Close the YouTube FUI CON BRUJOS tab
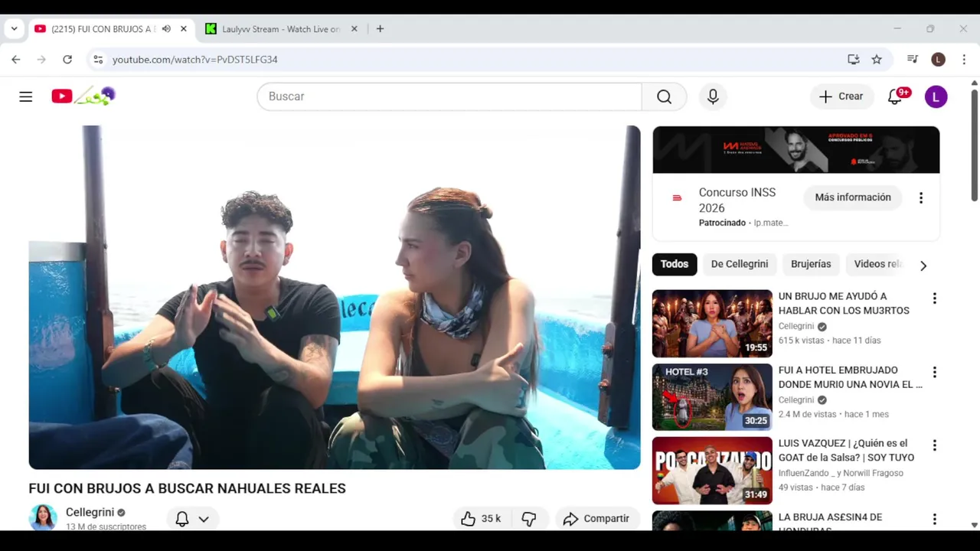 (x=184, y=29)
